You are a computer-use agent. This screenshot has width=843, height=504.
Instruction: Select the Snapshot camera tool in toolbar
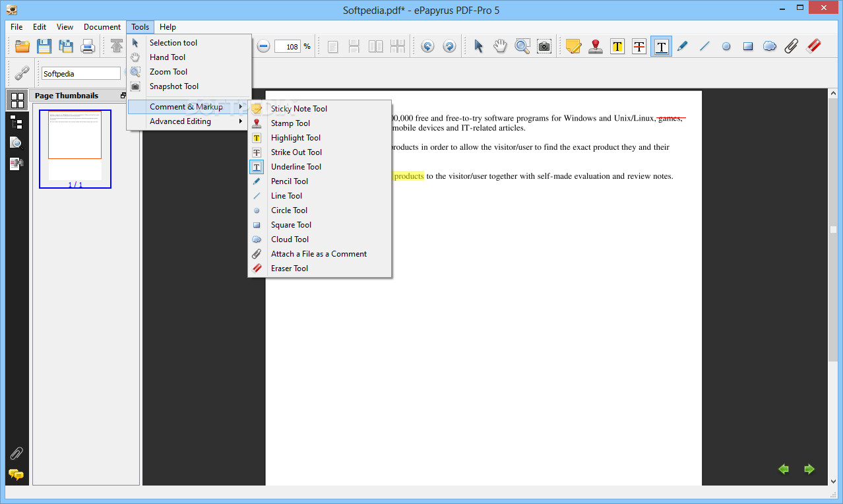click(x=544, y=46)
